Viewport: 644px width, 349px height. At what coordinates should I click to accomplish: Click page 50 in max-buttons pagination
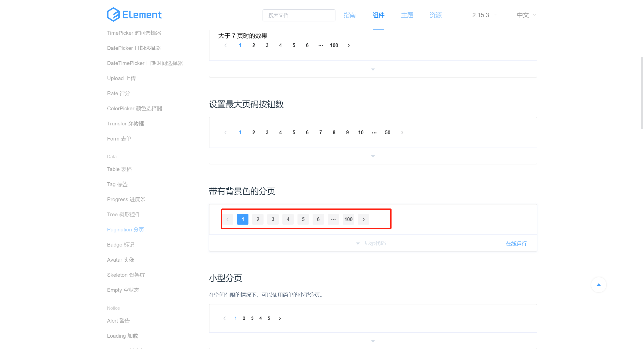pyautogui.click(x=388, y=132)
